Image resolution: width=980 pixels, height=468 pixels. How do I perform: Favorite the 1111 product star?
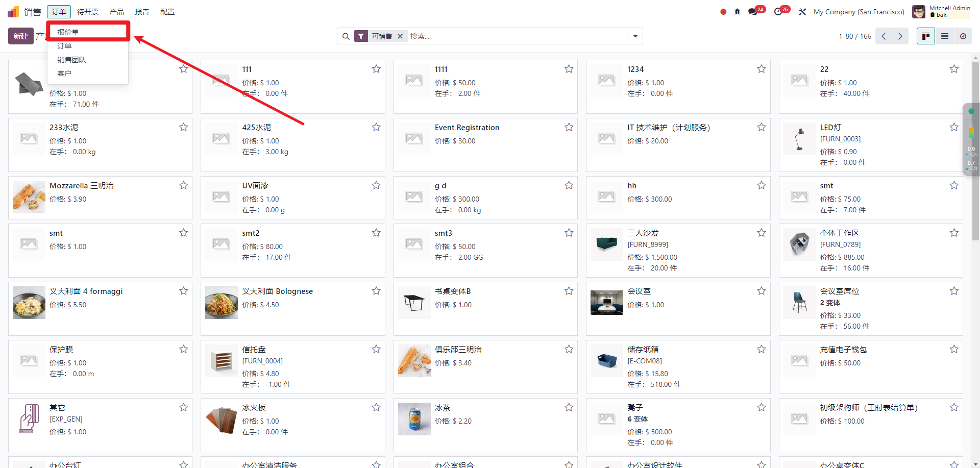569,69
